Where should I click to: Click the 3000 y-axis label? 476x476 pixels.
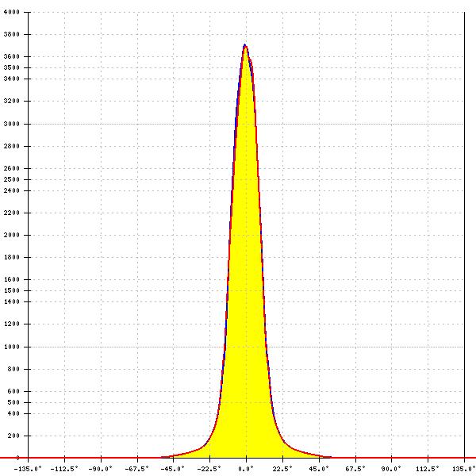(12, 124)
